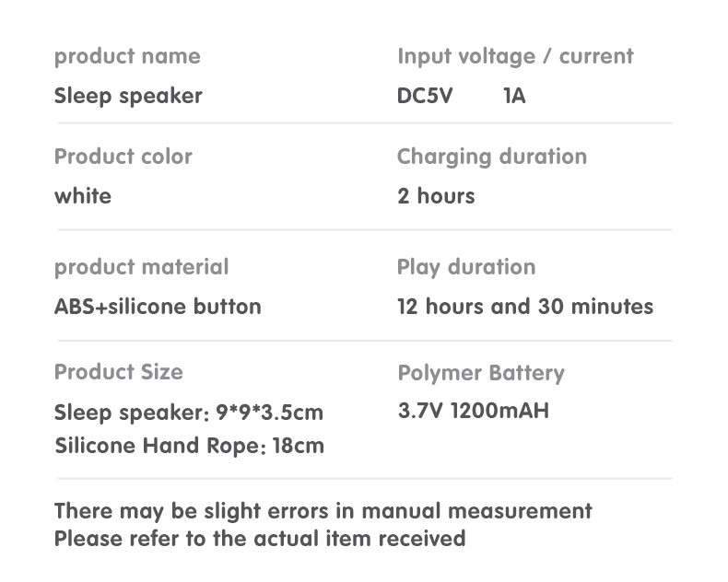Click the "product material" label

click(x=141, y=267)
